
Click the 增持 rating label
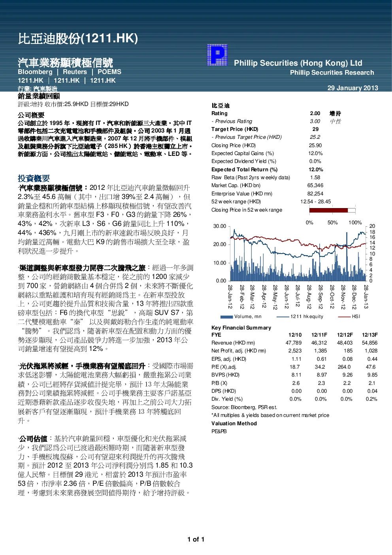coord(335,114)
